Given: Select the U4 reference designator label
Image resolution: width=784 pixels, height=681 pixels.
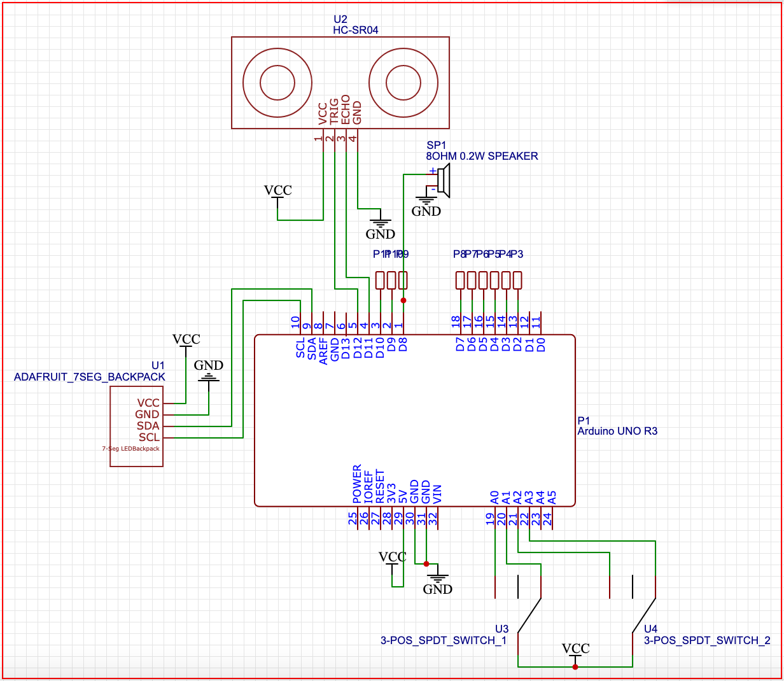Looking at the screenshot, I should (x=651, y=629).
